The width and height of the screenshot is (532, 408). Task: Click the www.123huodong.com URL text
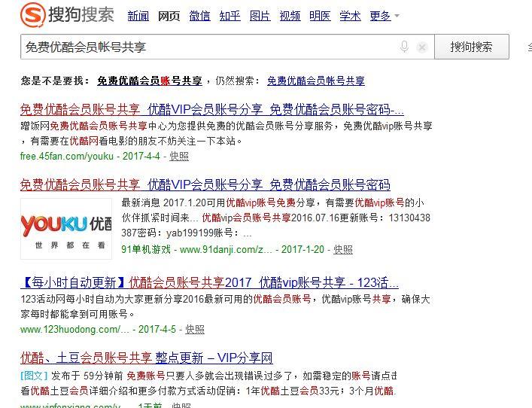click(x=74, y=329)
